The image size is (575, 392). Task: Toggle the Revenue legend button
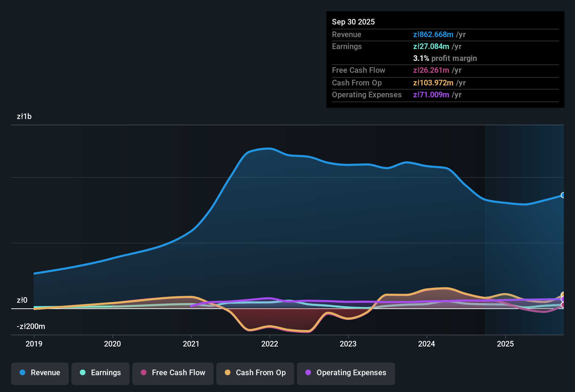pyautogui.click(x=40, y=373)
